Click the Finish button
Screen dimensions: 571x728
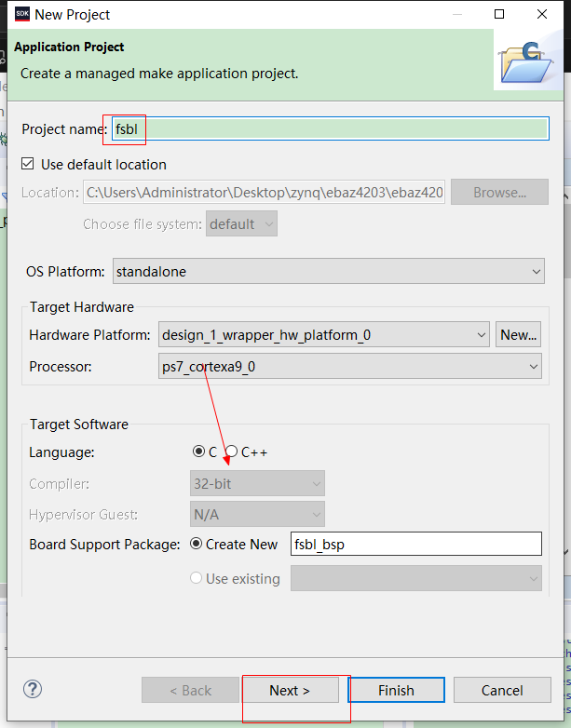[396, 691]
